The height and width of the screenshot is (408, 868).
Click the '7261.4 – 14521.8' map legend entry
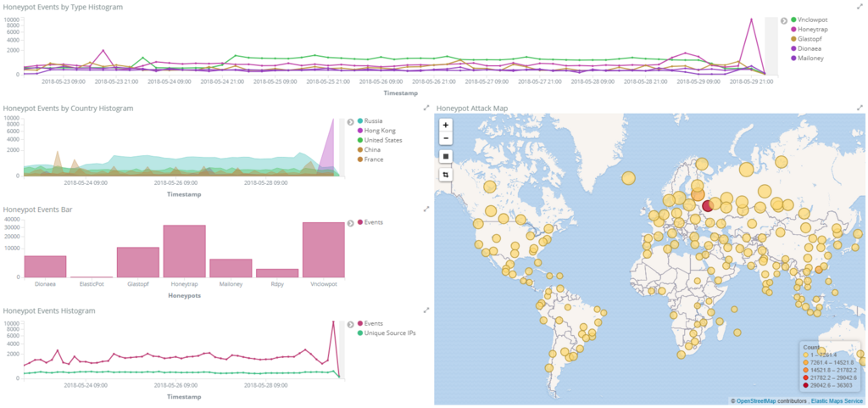click(828, 361)
